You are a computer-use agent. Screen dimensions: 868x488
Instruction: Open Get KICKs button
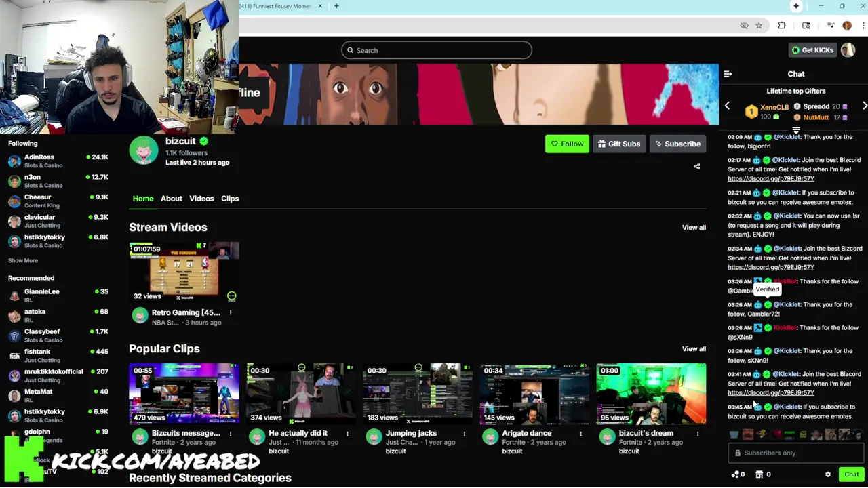click(812, 50)
